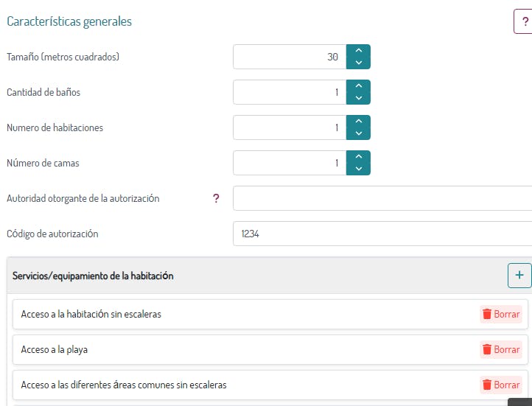Decrease Cantidad de baños value
Viewport: 532px width, 406px height.
point(359,98)
